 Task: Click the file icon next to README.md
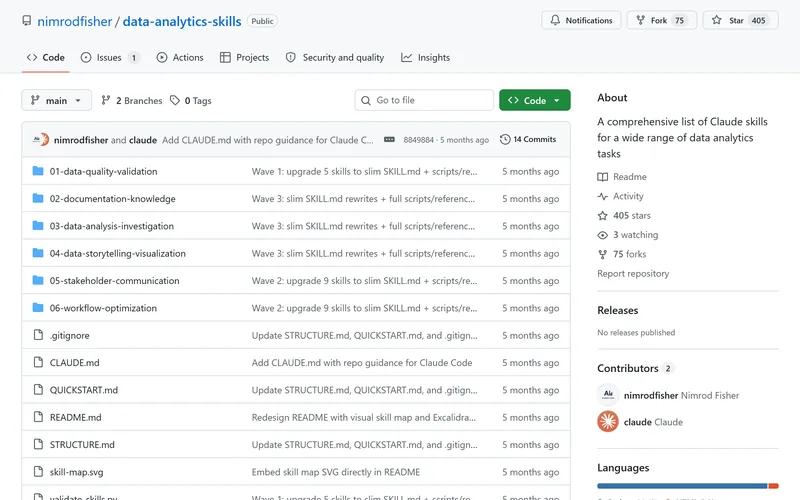pyautogui.click(x=38, y=417)
